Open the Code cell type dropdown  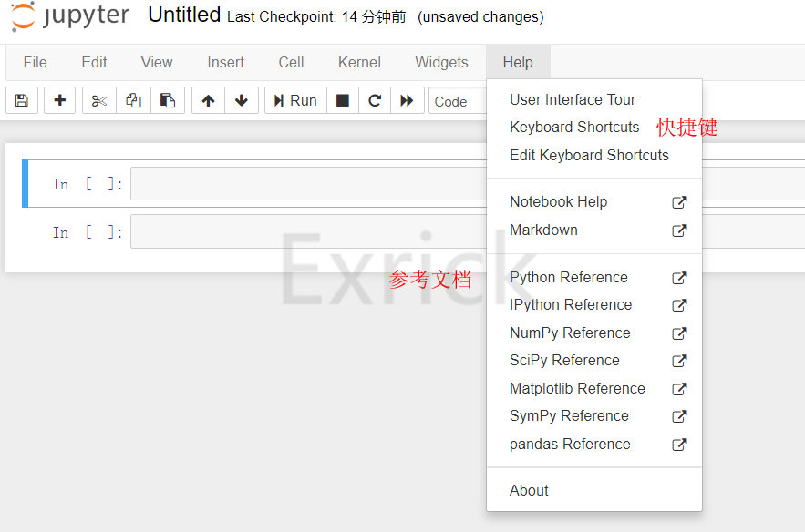point(458,101)
